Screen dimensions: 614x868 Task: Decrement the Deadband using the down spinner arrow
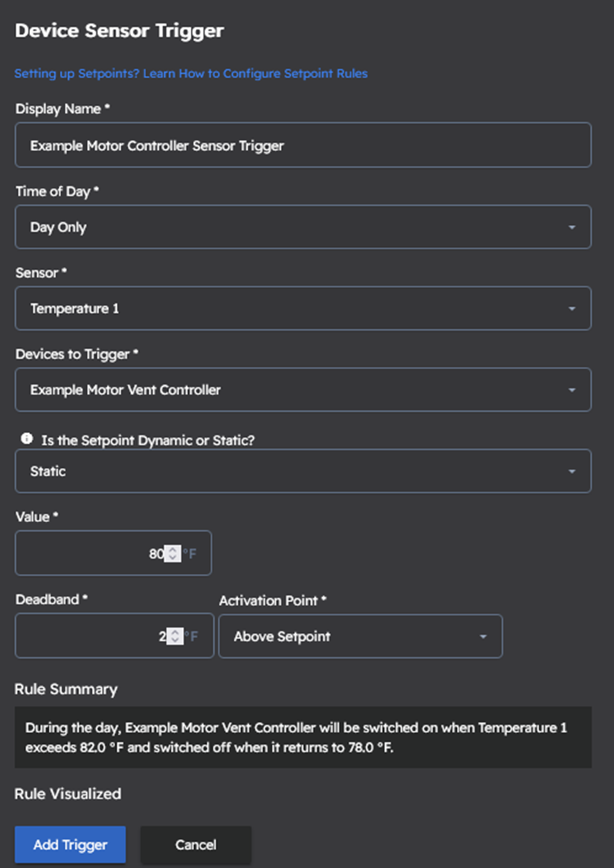(x=174, y=640)
